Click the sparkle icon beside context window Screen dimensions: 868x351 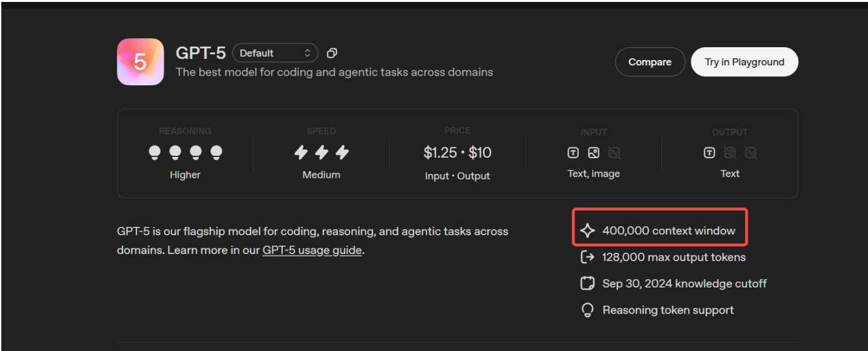click(587, 230)
